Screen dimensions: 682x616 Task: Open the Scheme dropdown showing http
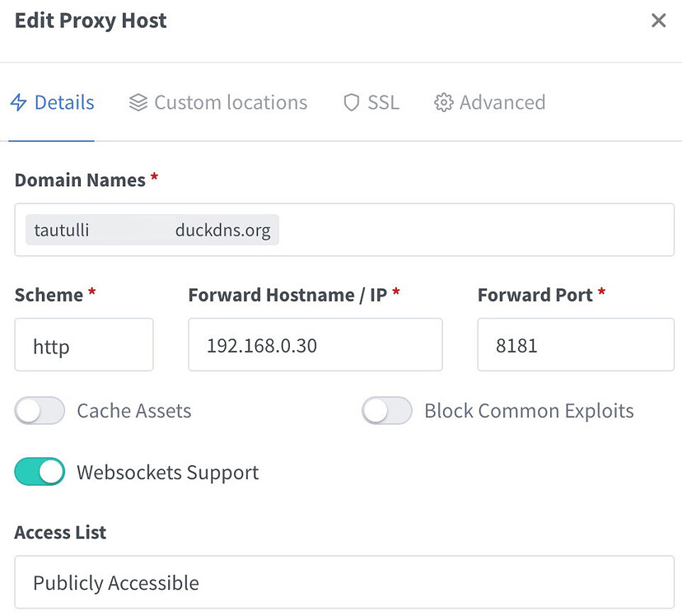coord(83,345)
